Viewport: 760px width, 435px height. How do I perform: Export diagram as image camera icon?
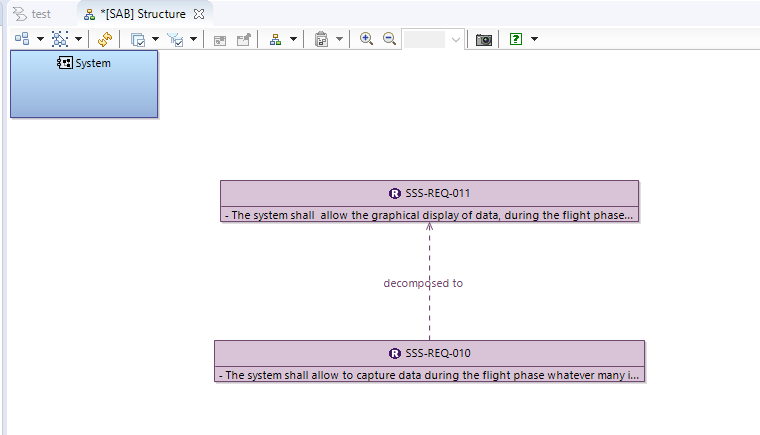click(x=484, y=40)
